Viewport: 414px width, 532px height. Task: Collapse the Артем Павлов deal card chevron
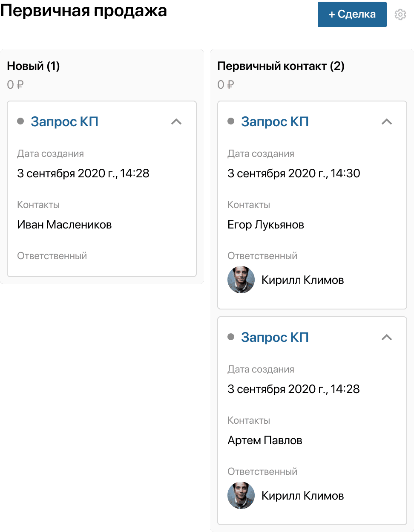click(x=387, y=338)
